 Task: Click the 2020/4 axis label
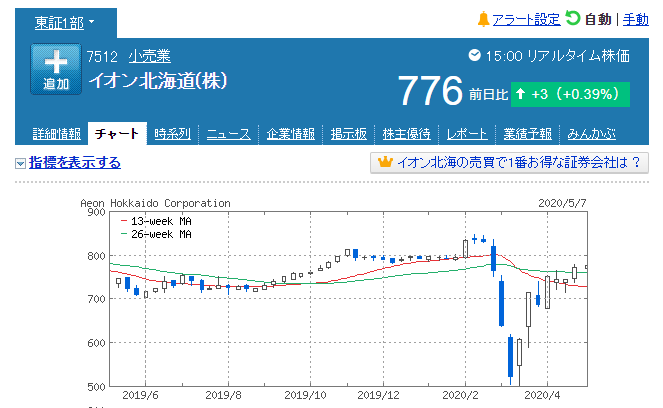(x=542, y=395)
